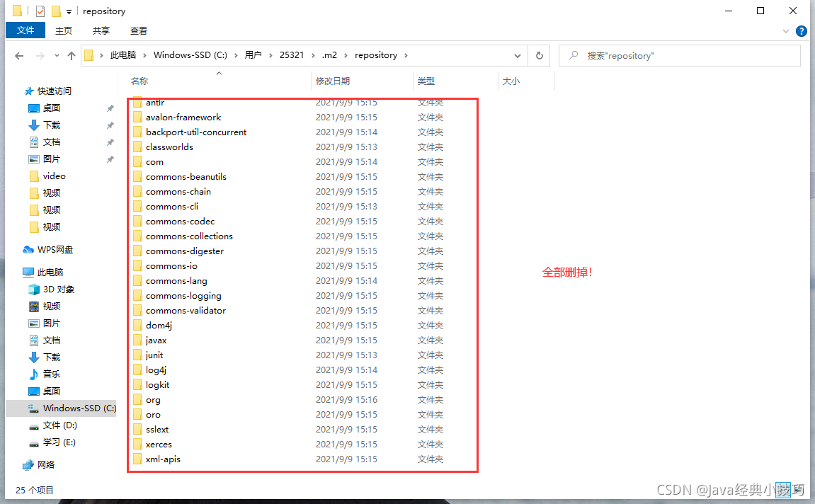The width and height of the screenshot is (815, 504).
Task: Sort files by the 名称 column header
Action: (x=139, y=81)
